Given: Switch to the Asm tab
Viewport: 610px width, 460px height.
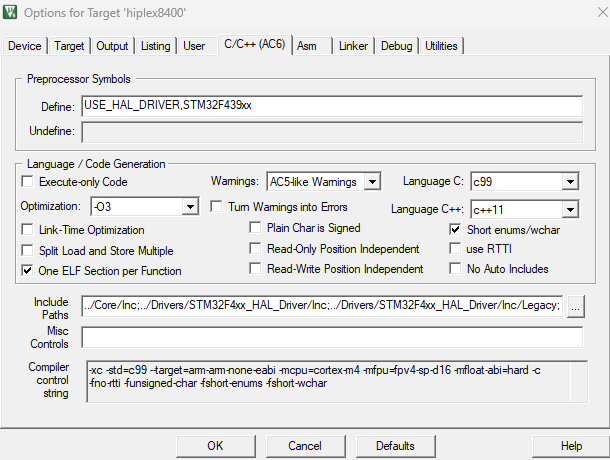Looking at the screenshot, I should [x=307, y=46].
